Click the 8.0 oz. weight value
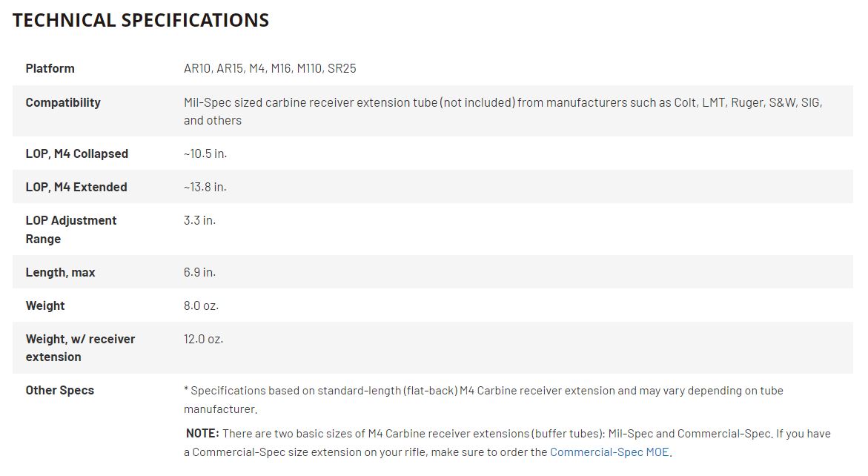 202,305
